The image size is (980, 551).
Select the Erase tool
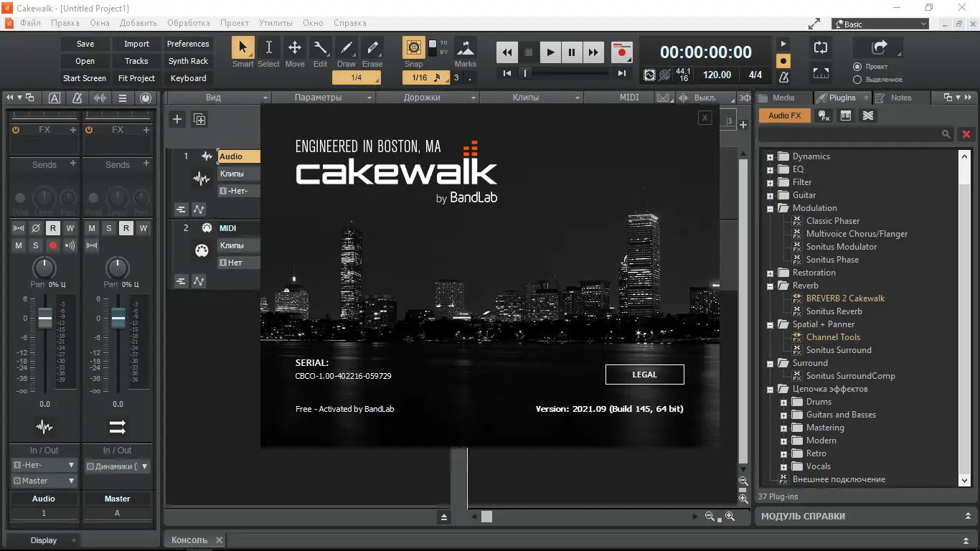click(x=372, y=47)
